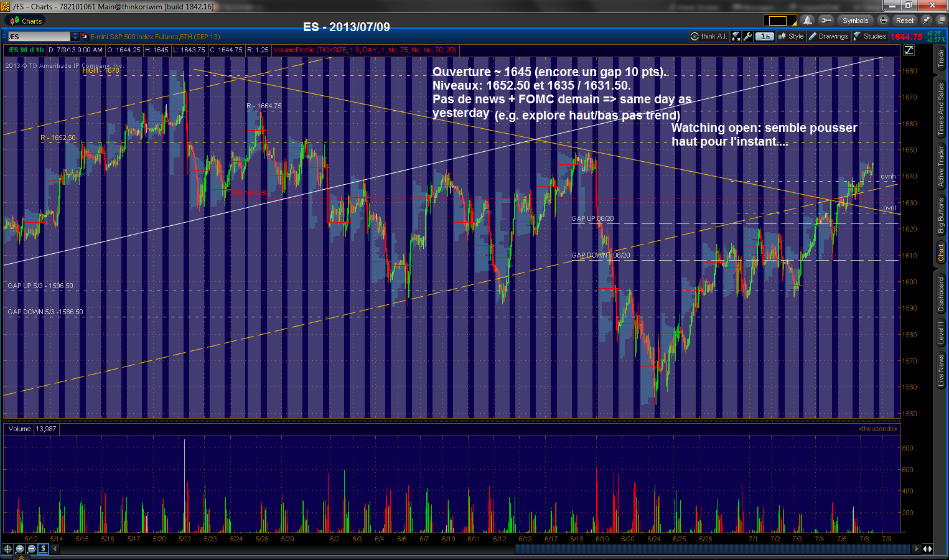Screen dimensions: 949x560
Task: Click the O: 1644.25 open value
Action: [124, 50]
